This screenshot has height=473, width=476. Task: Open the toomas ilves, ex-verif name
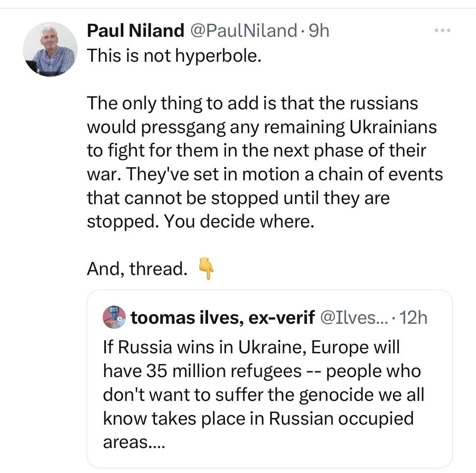pos(223,318)
